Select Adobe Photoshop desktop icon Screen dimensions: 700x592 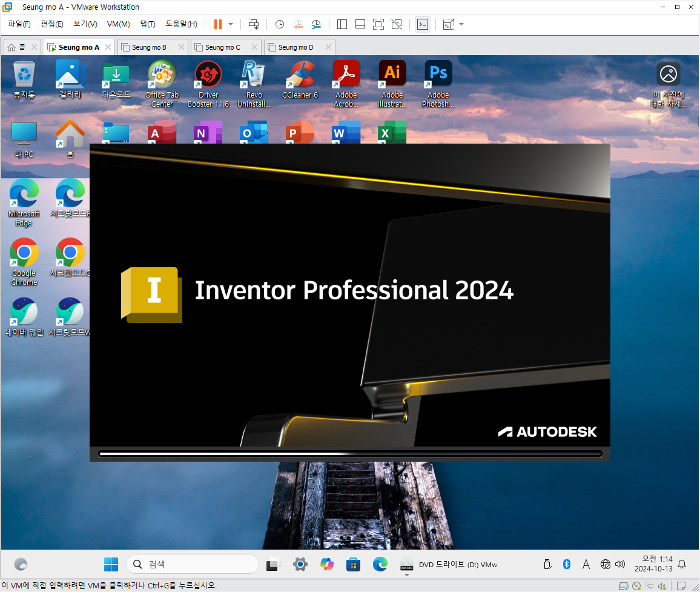pyautogui.click(x=438, y=84)
